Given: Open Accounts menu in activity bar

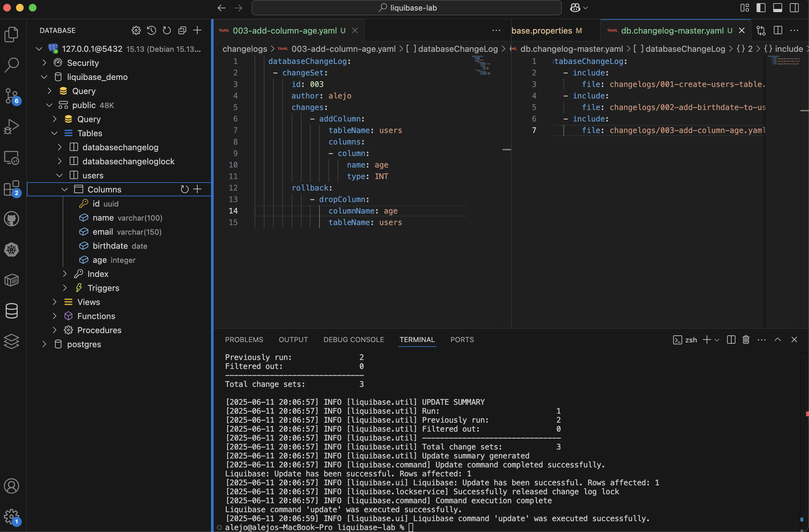Looking at the screenshot, I should pyautogui.click(x=12, y=486).
